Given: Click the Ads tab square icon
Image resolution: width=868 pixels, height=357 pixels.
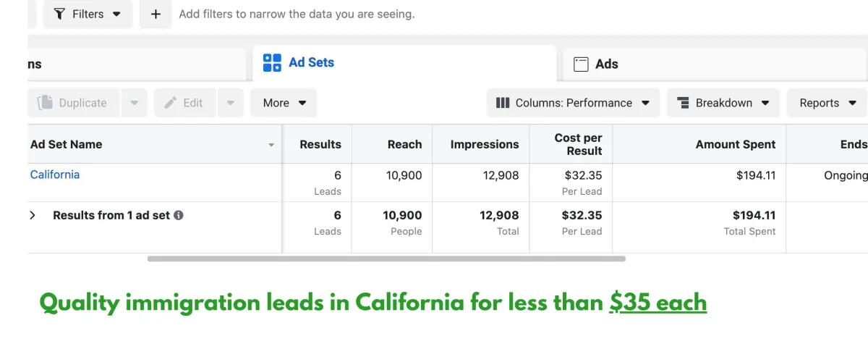Looking at the screenshot, I should point(581,64).
